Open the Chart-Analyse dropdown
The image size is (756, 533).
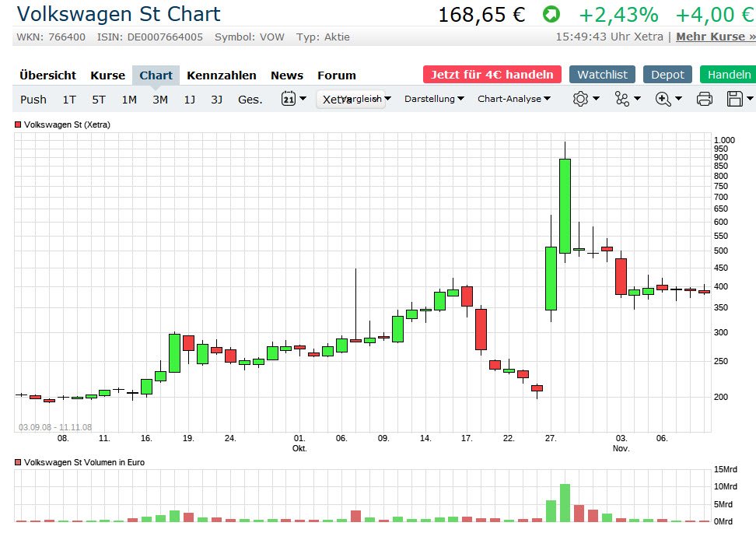coord(514,98)
